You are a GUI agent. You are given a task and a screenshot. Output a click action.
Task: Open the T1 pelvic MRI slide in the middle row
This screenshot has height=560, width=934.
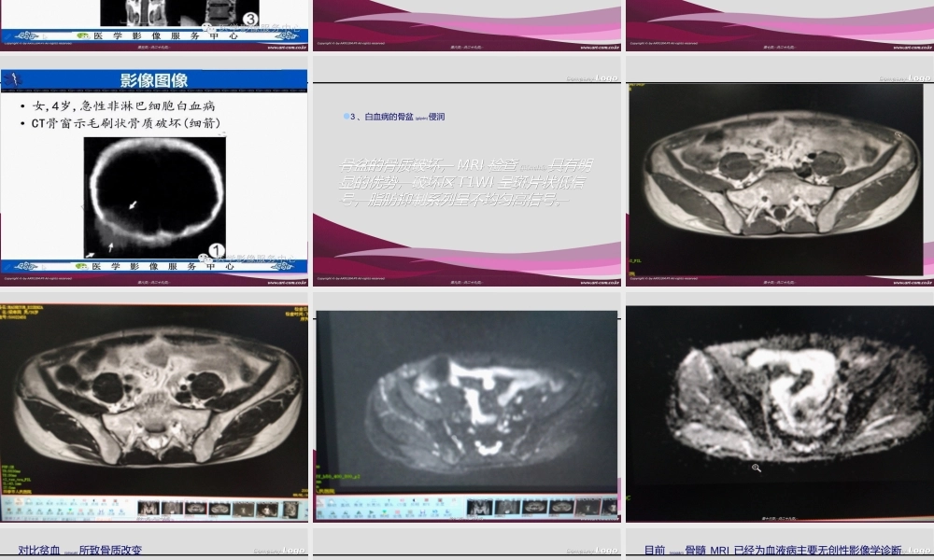point(779,177)
